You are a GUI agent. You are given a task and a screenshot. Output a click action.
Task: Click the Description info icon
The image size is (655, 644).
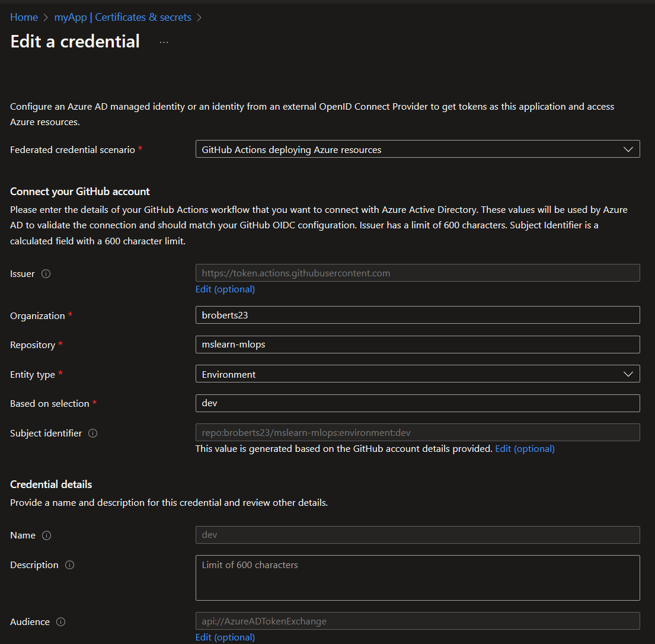click(69, 565)
